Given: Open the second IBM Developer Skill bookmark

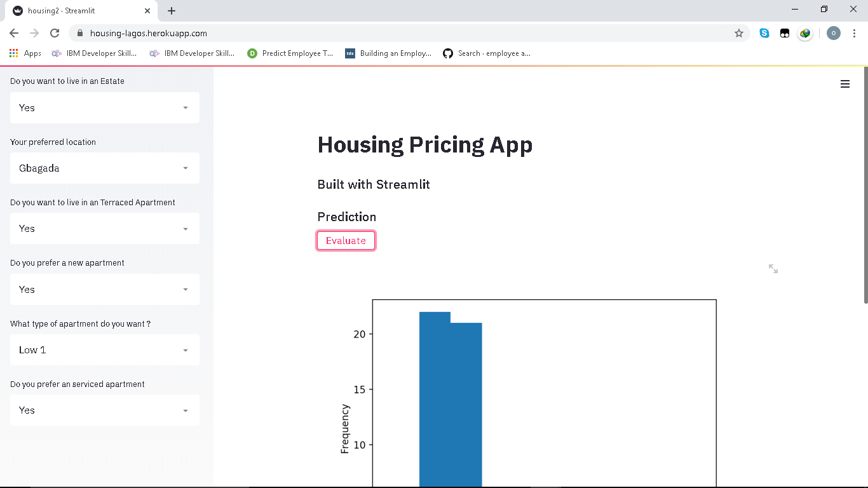Looking at the screenshot, I should 193,53.
